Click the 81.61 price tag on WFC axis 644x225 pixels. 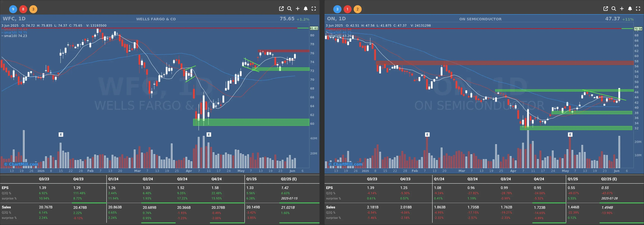point(314,28)
